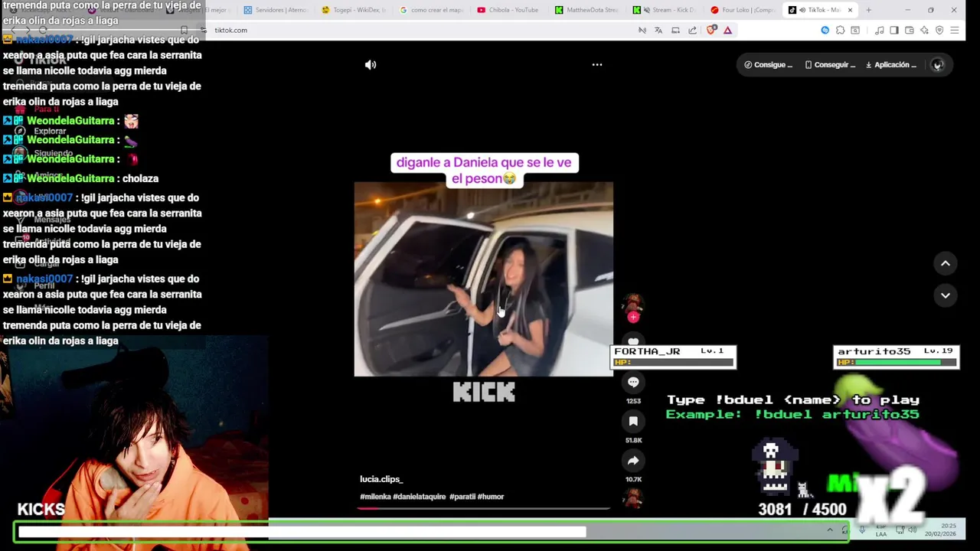Open a new browser tab with plus
The height and width of the screenshot is (551, 980).
coord(868,10)
